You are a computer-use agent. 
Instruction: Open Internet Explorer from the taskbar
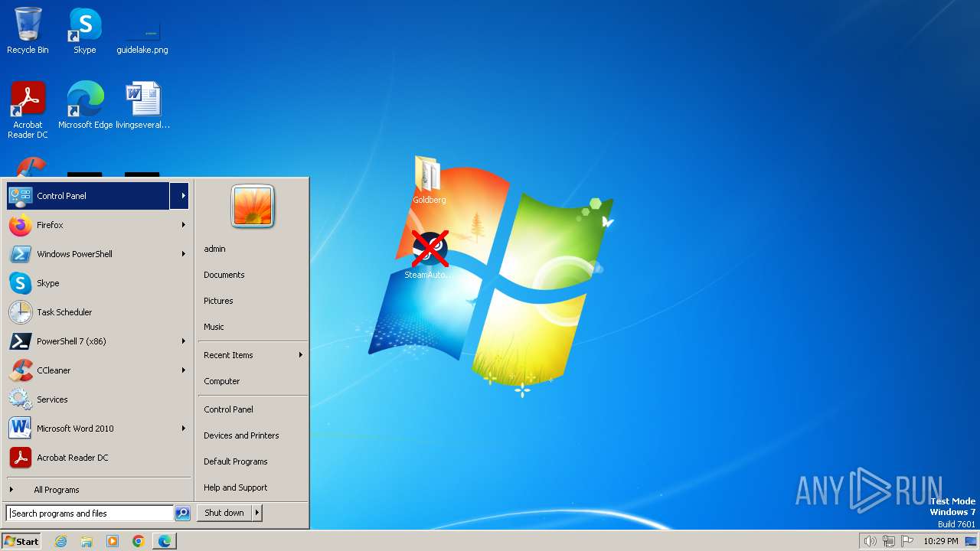pyautogui.click(x=60, y=541)
